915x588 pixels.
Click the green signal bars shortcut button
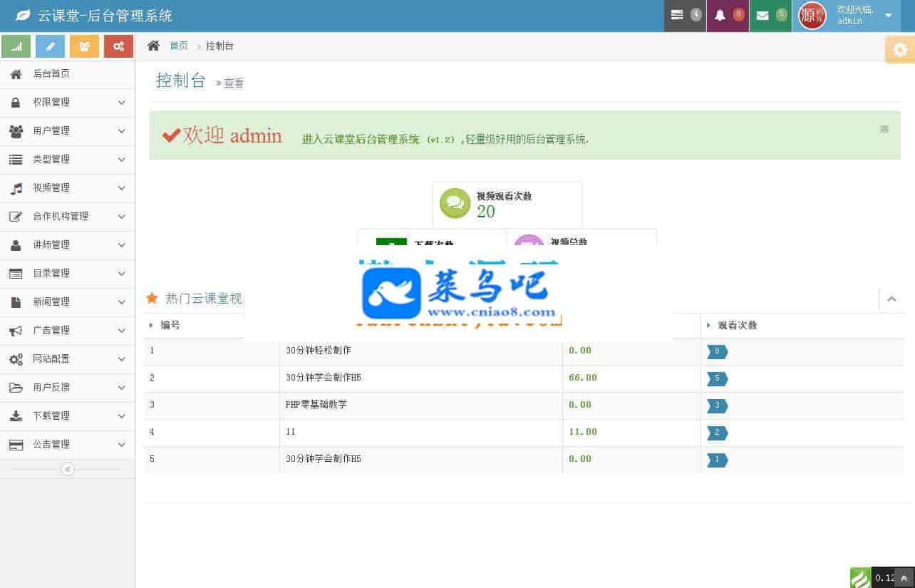(16, 46)
